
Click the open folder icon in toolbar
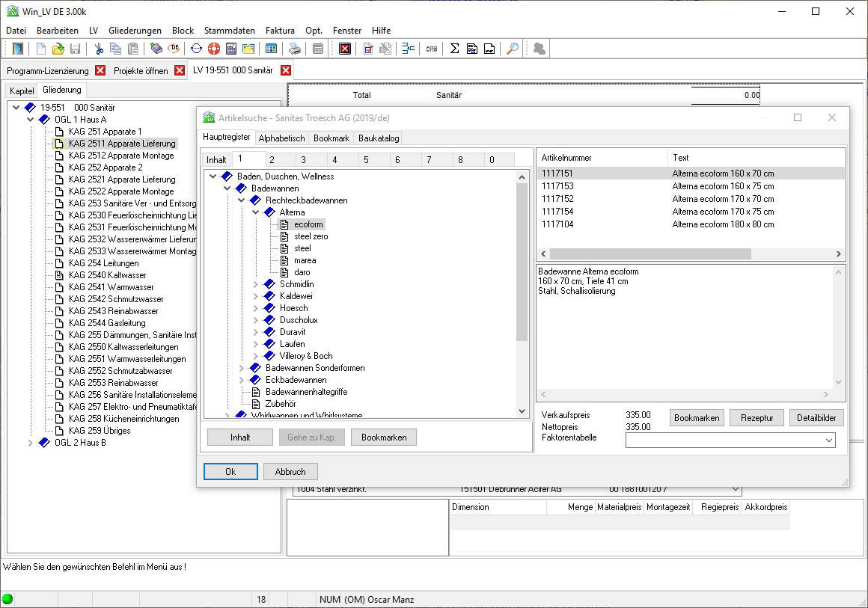[58, 49]
